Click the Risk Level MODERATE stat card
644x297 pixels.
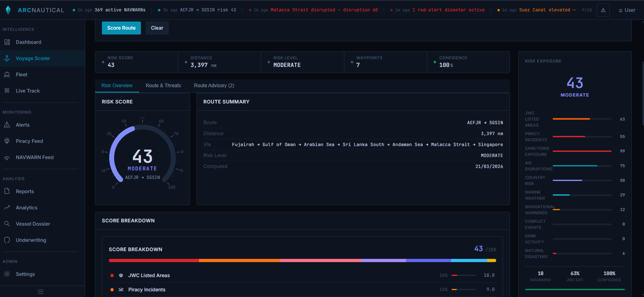(303, 62)
